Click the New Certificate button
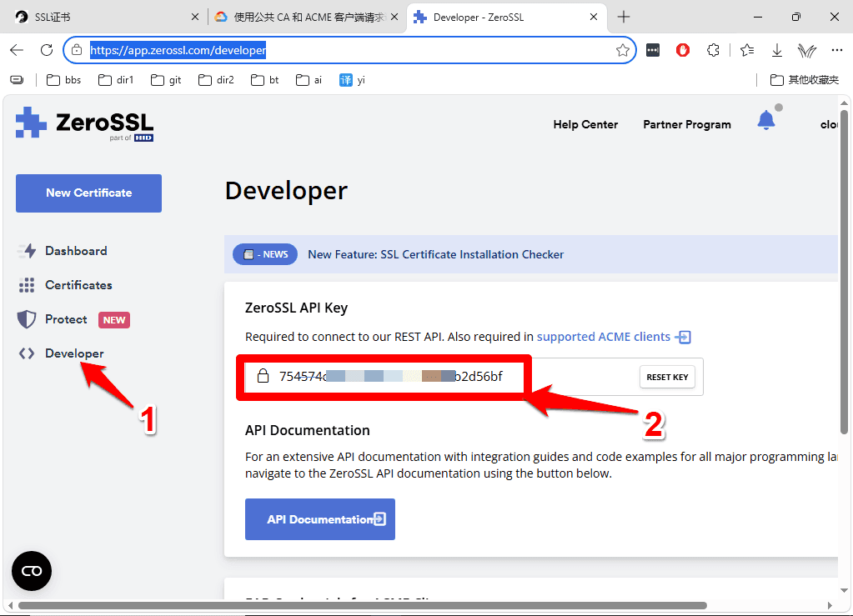853x616 pixels. tap(88, 193)
